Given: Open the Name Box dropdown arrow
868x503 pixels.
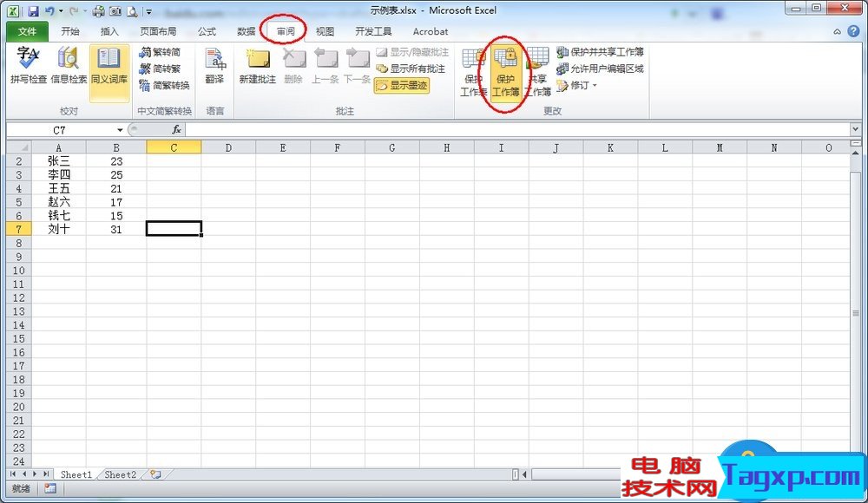Looking at the screenshot, I should [x=120, y=130].
